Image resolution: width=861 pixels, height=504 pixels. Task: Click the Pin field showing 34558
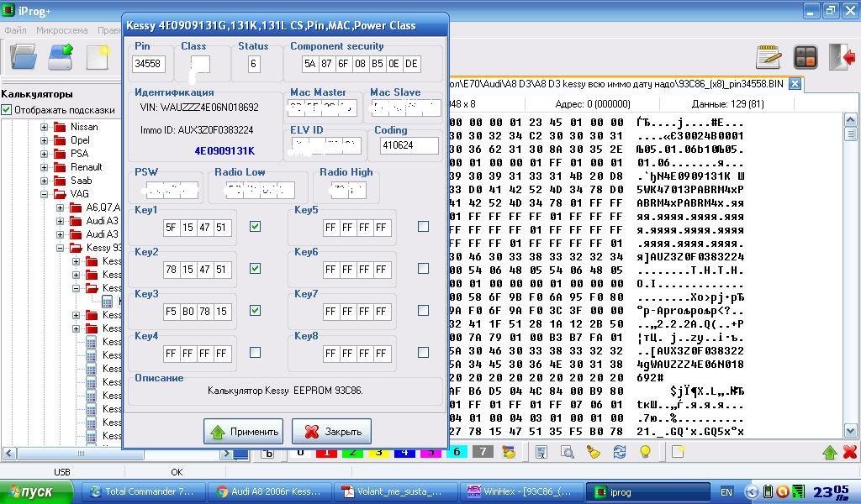point(148,64)
